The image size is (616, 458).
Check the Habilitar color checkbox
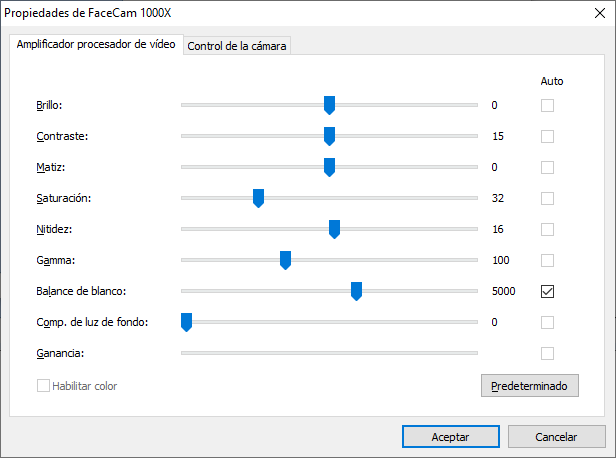(x=44, y=385)
